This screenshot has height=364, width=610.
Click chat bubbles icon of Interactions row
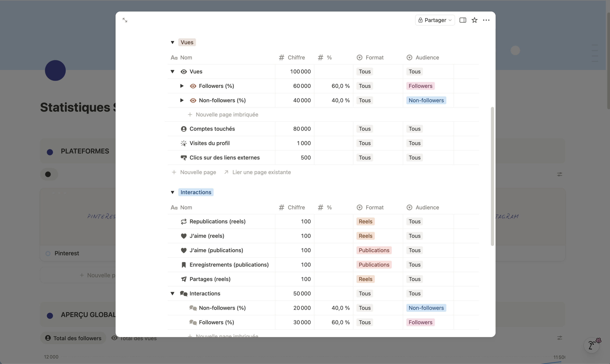pos(183,294)
